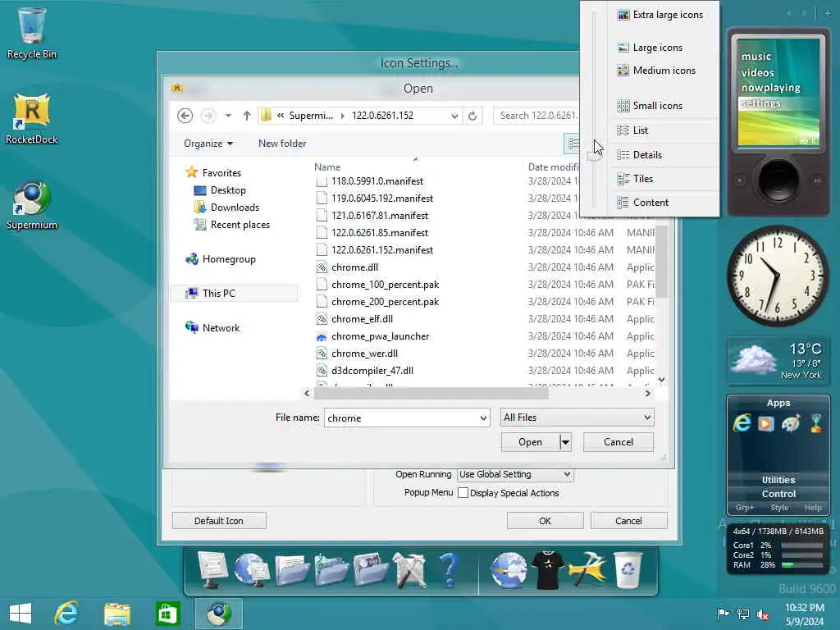The height and width of the screenshot is (630, 840).
Task: Refresh the folder listing
Action: [472, 116]
